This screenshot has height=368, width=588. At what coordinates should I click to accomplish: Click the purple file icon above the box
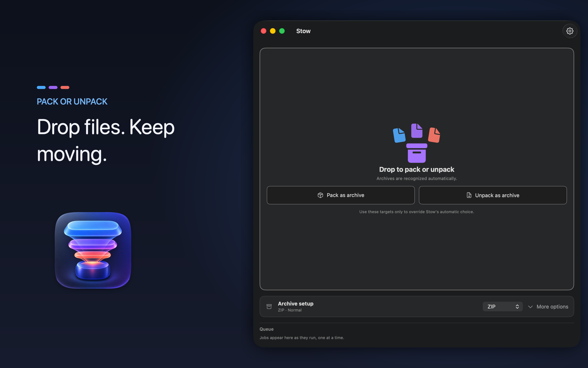[x=416, y=130]
